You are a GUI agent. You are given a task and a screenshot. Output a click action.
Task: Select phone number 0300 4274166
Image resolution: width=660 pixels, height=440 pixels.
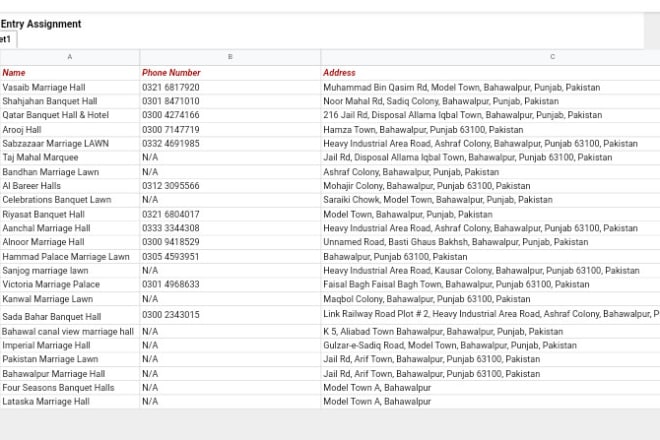point(230,115)
